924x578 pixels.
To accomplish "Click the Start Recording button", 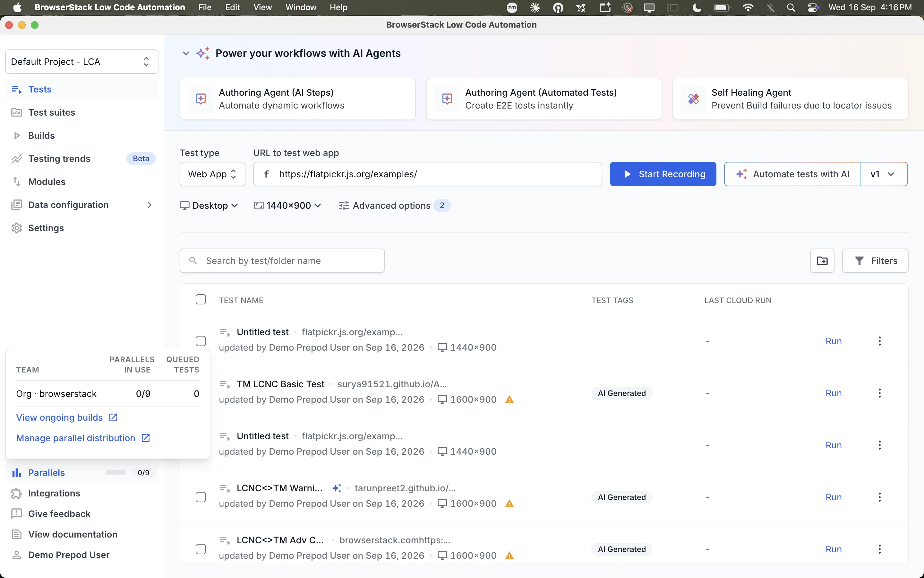I will (663, 174).
